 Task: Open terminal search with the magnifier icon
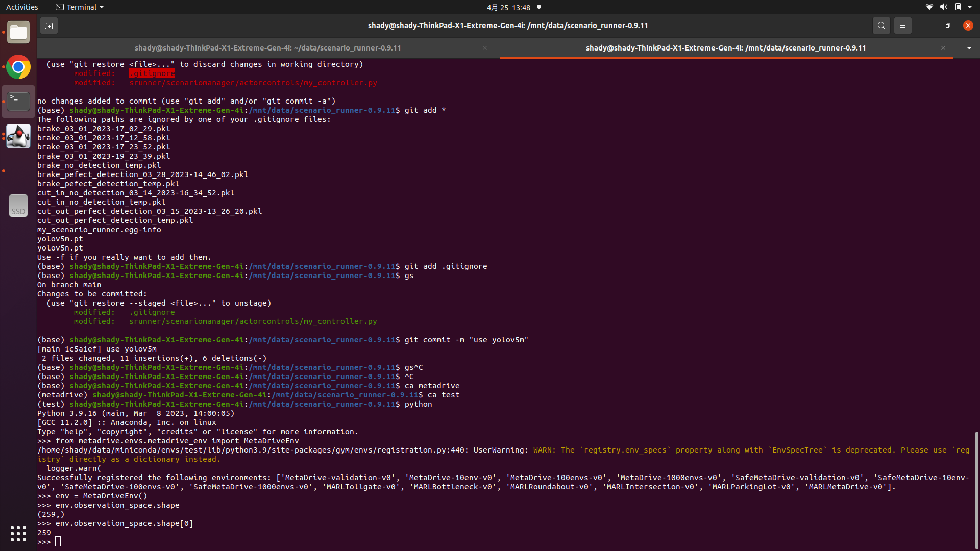[x=881, y=25]
